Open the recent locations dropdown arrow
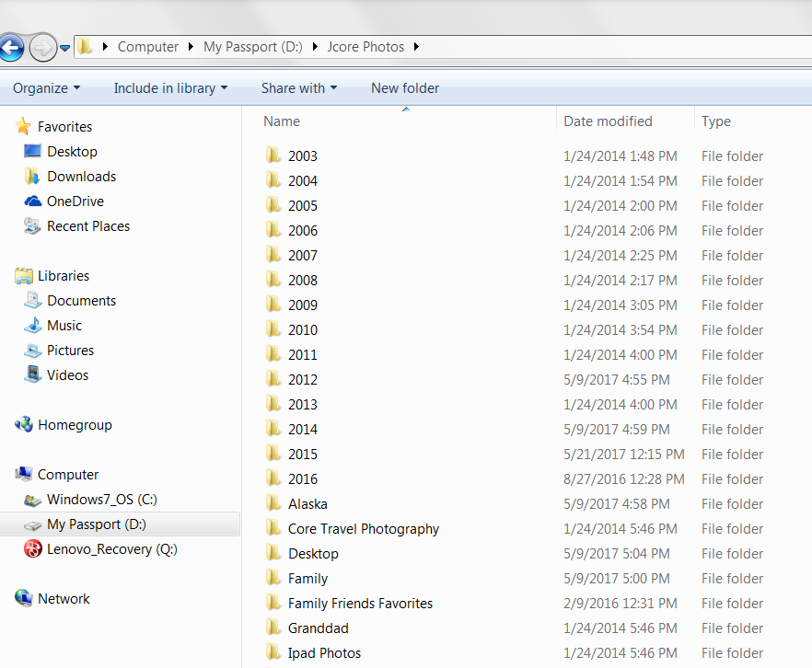The image size is (812, 668). click(64, 48)
